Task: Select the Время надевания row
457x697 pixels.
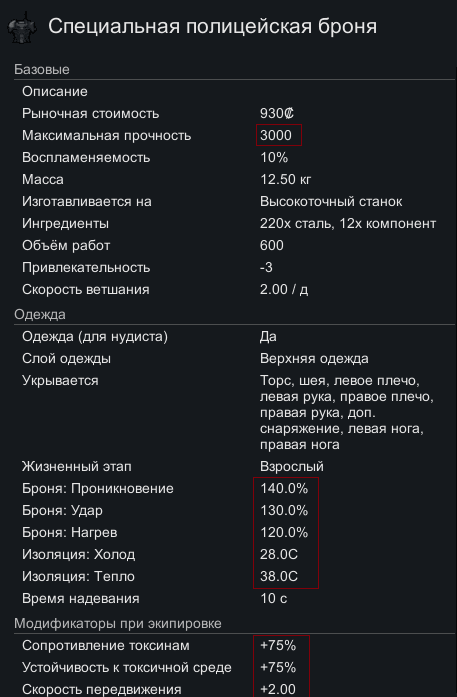Action: [x=234, y=598]
